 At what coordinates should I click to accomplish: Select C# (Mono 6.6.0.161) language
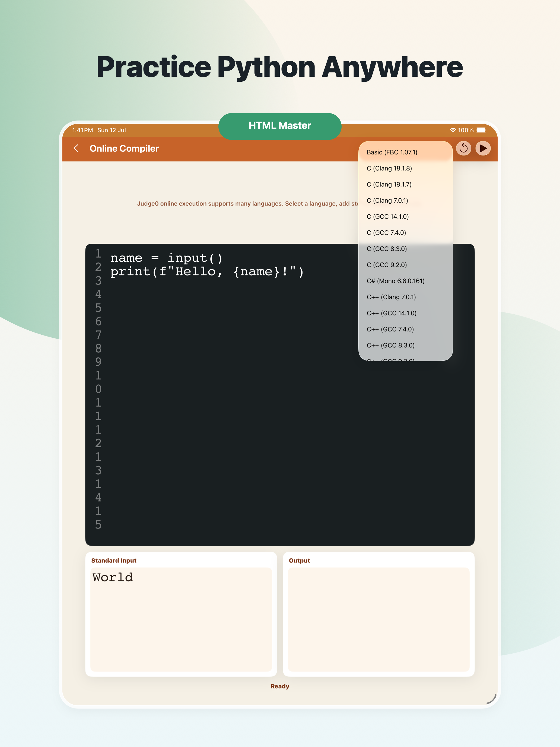pyautogui.click(x=405, y=281)
